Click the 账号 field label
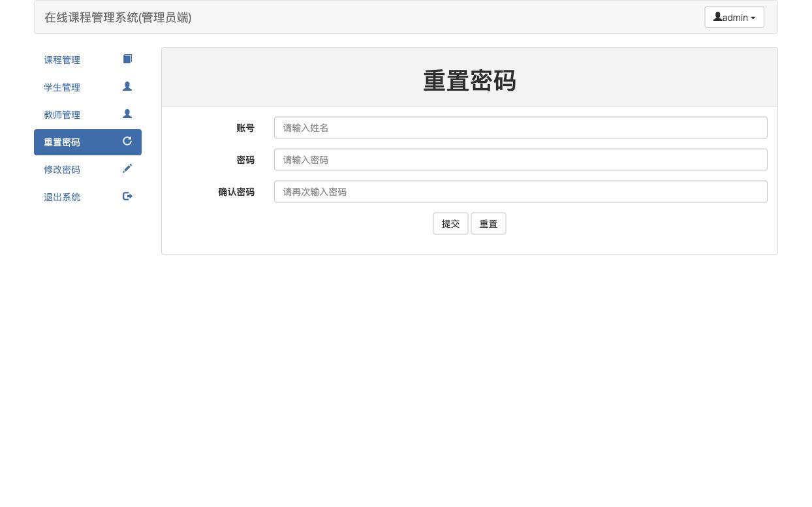The width and height of the screenshot is (812, 507). (x=245, y=128)
